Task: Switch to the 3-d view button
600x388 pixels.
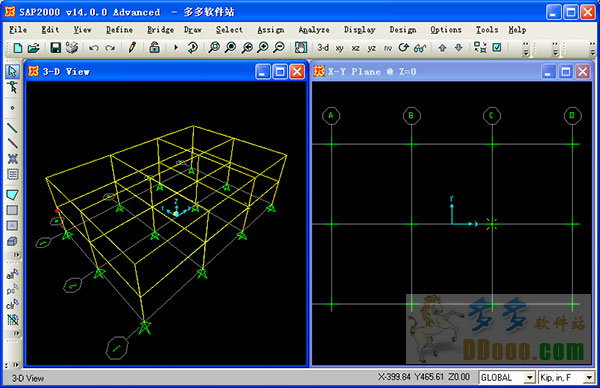Action: click(x=323, y=48)
